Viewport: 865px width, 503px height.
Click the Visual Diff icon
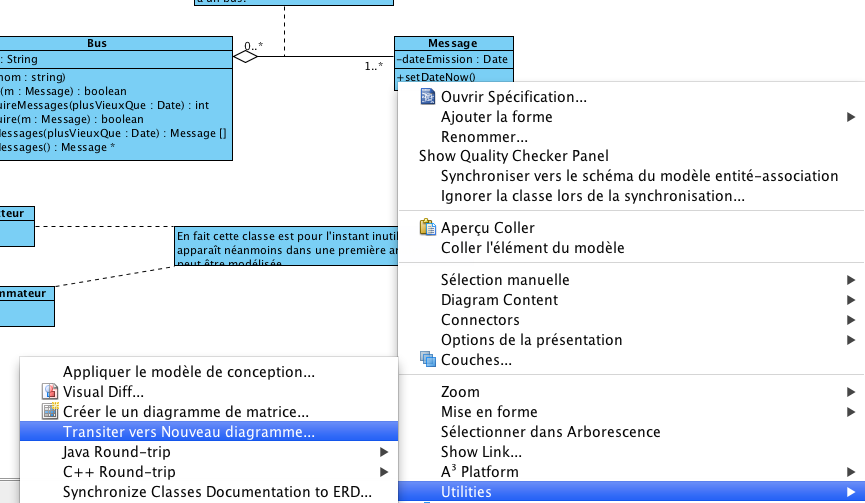[x=50, y=392]
